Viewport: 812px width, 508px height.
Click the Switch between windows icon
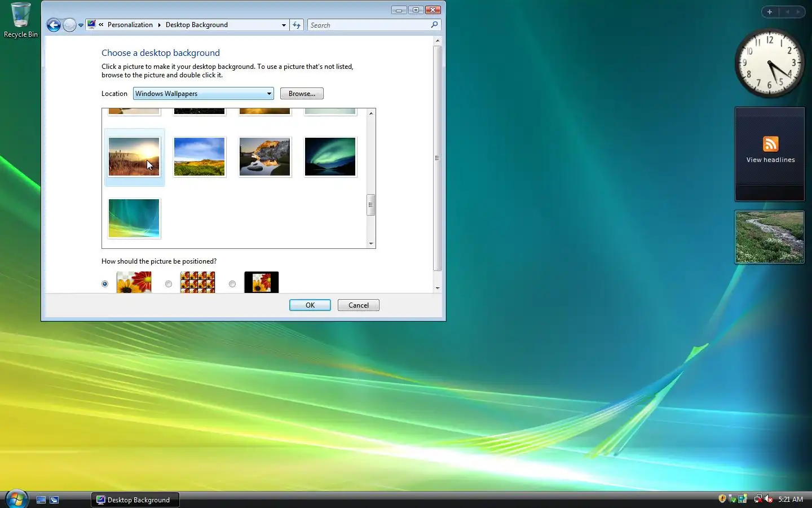point(54,500)
